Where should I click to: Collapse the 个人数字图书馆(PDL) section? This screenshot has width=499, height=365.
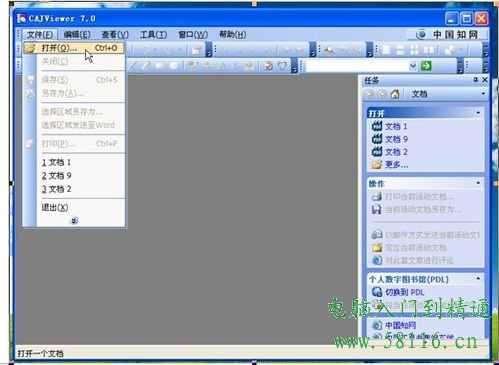pos(478,278)
